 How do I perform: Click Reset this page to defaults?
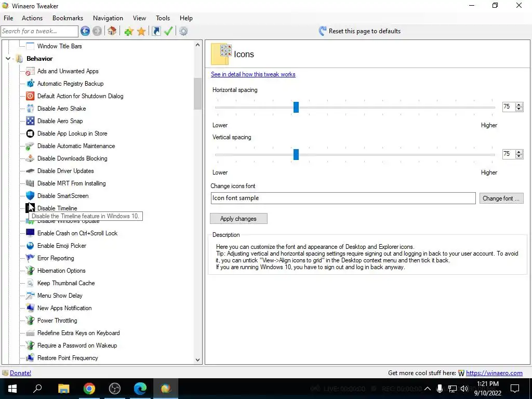360,31
